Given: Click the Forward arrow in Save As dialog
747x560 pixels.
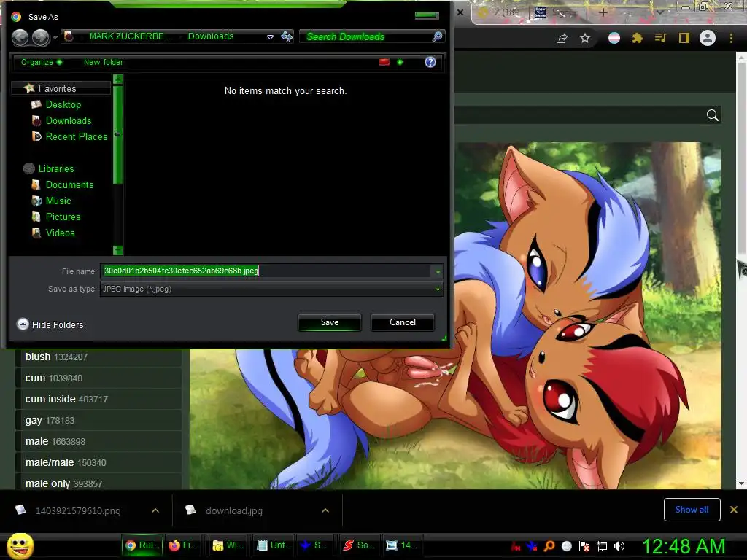Looking at the screenshot, I should 41,37.
